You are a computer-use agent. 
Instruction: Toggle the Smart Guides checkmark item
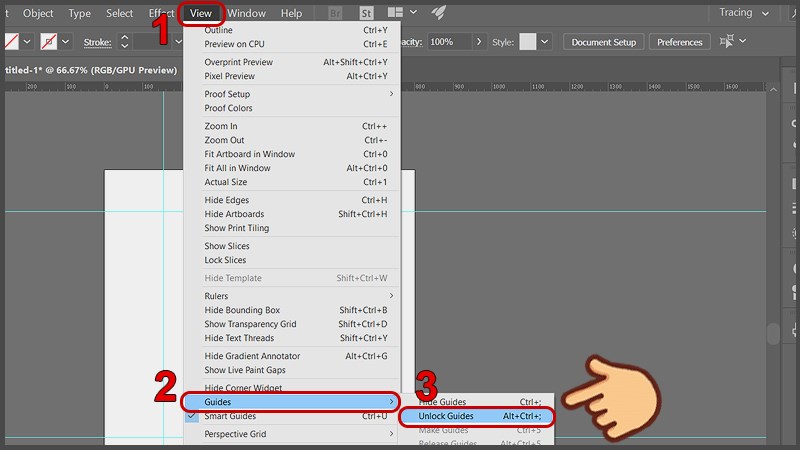[292, 416]
